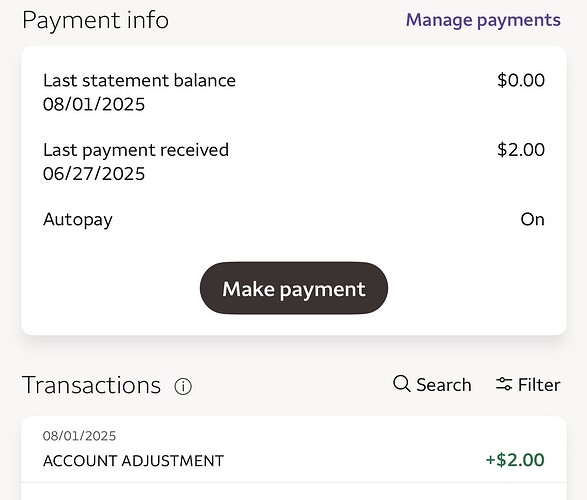Image resolution: width=587 pixels, height=500 pixels.
Task: Click the $2.00 last payment amount
Action: 521,150
